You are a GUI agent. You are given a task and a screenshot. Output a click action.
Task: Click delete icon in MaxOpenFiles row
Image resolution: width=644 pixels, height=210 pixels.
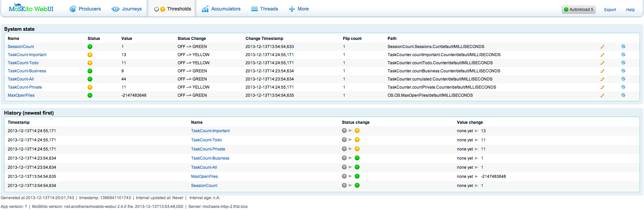[623, 95]
